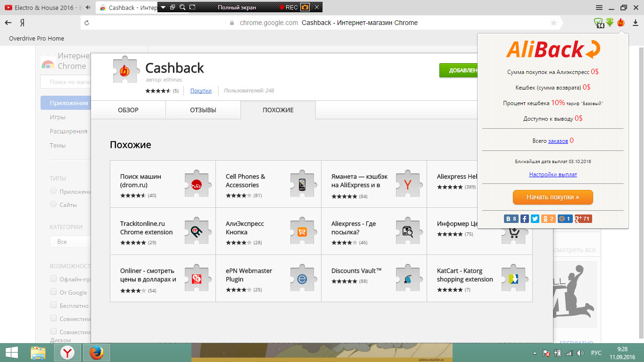This screenshot has width=644, height=362.
Task: Share AliBack via the VK button
Action: [x=512, y=219]
